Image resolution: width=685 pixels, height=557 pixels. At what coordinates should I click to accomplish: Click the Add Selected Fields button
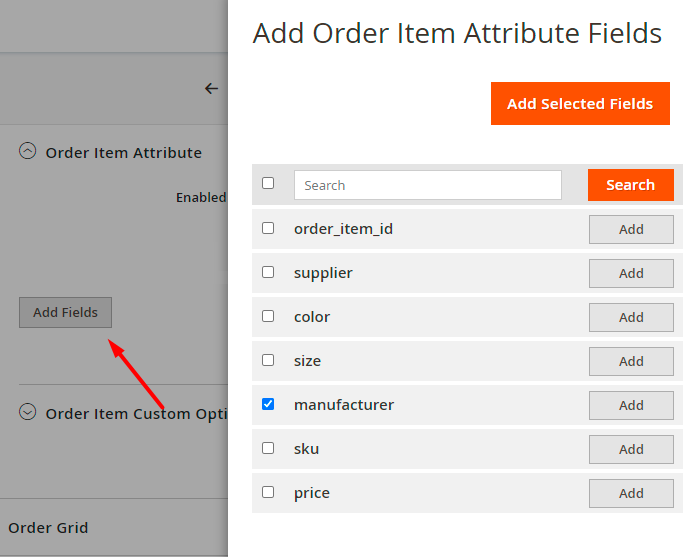[x=580, y=104]
